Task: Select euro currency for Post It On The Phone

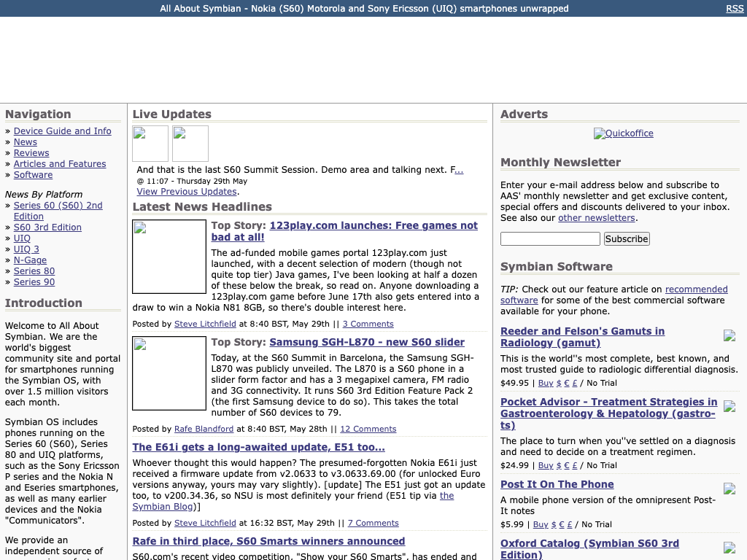Action: (x=562, y=524)
